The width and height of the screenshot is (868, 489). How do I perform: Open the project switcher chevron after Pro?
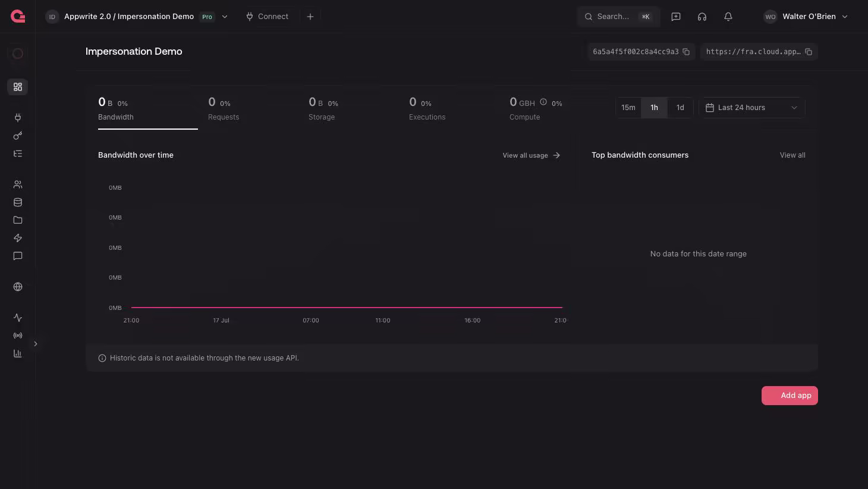[x=225, y=17]
